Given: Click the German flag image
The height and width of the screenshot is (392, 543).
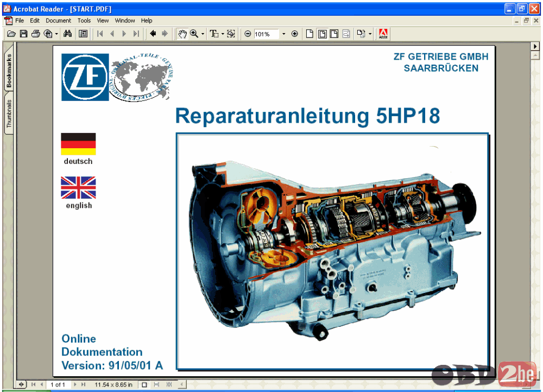Looking at the screenshot, I should coord(78,144).
